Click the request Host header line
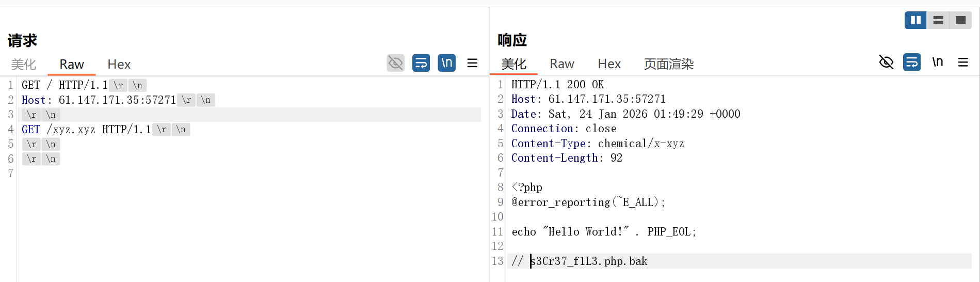Image resolution: width=980 pixels, height=282 pixels. [x=99, y=100]
